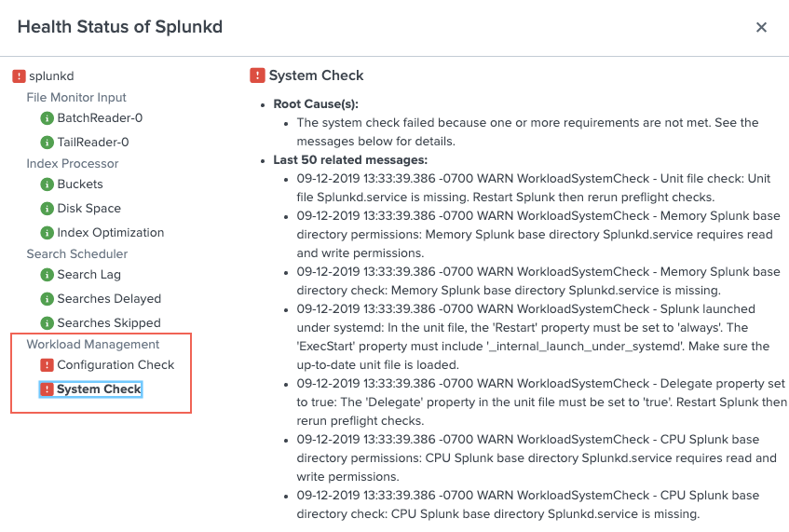Click green info icon next to TailReader-0
This screenshot has width=789, height=532.
pyautogui.click(x=47, y=143)
